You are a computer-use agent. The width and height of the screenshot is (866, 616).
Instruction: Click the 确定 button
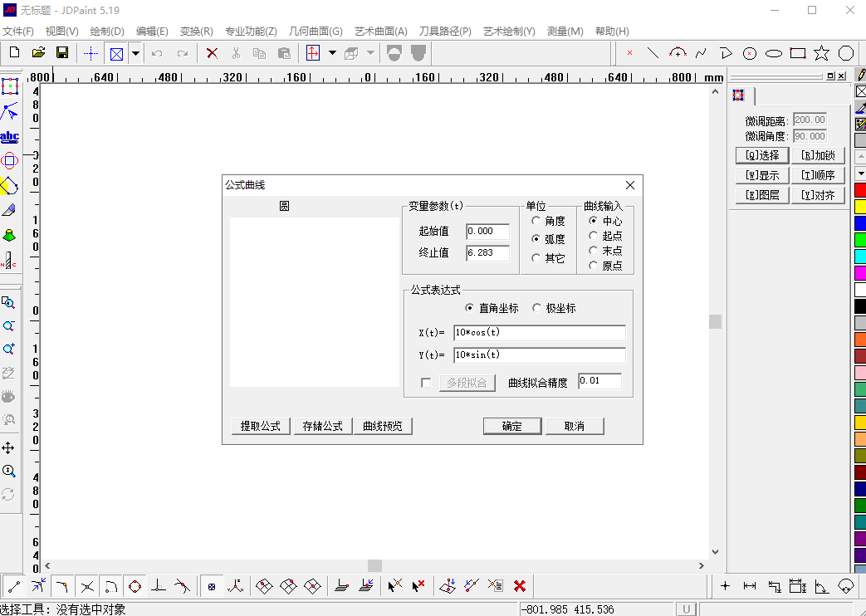coord(512,426)
